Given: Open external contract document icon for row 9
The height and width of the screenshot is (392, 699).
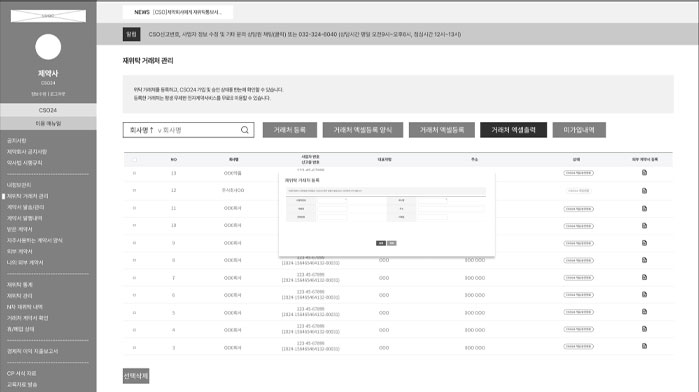Looking at the screenshot, I should tap(644, 243).
